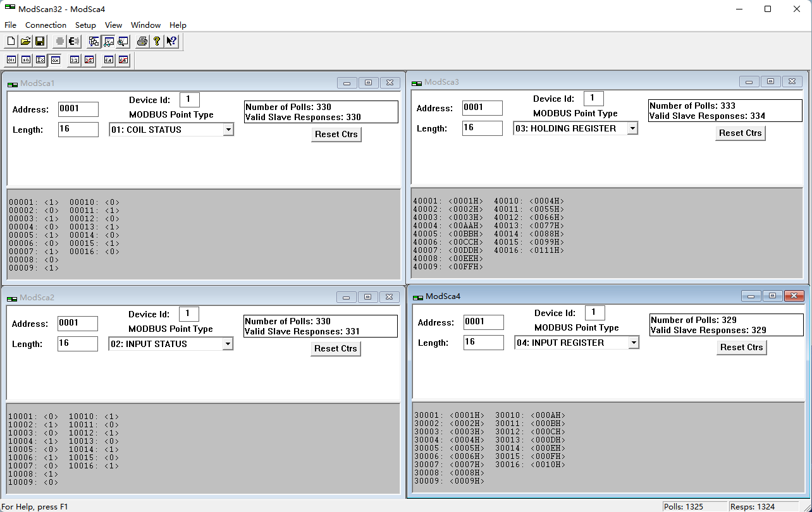Image resolution: width=812 pixels, height=512 pixels.
Task: Maximize the ModSca1 child window
Action: click(369, 83)
